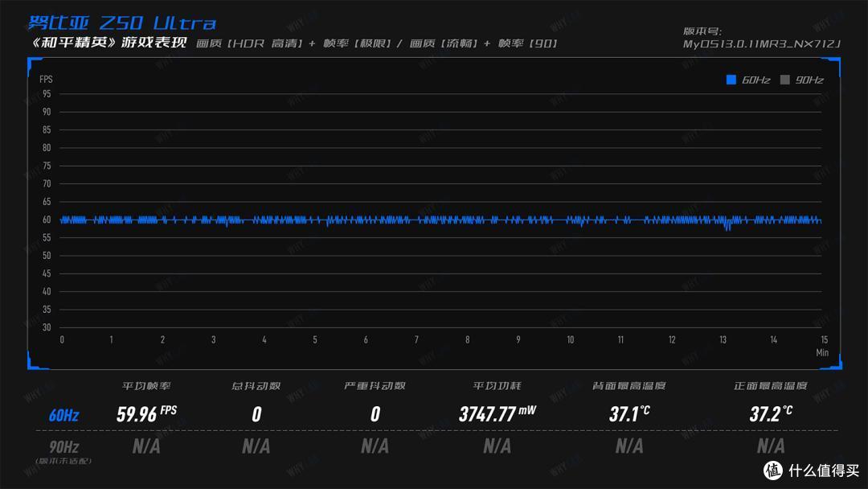868x489 pixels.
Task: Select the 帧率 [极限] setting text
Action: [357, 43]
